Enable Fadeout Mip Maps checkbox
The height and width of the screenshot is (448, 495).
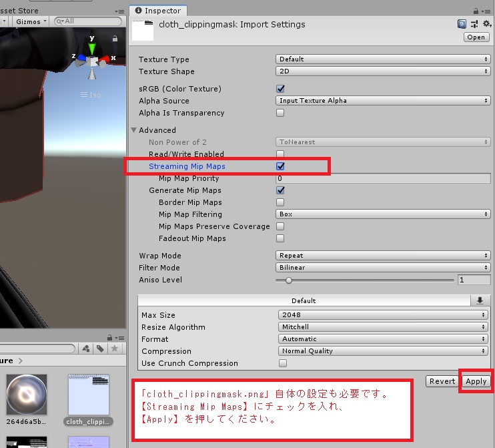pos(280,238)
